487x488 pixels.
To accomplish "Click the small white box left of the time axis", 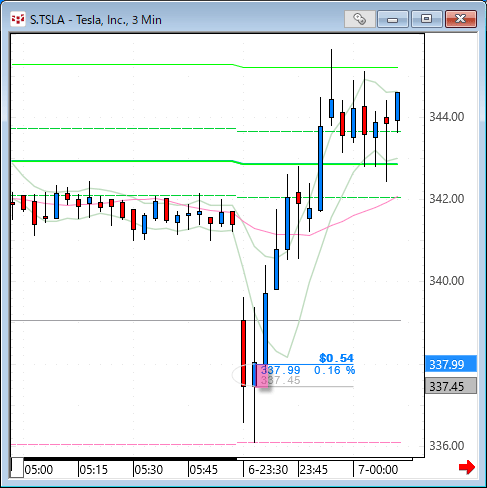I will pyautogui.click(x=17, y=468).
